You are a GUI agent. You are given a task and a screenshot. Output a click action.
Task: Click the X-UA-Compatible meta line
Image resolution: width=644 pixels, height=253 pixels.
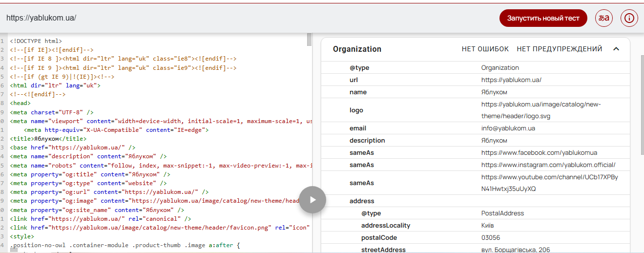click(116, 130)
